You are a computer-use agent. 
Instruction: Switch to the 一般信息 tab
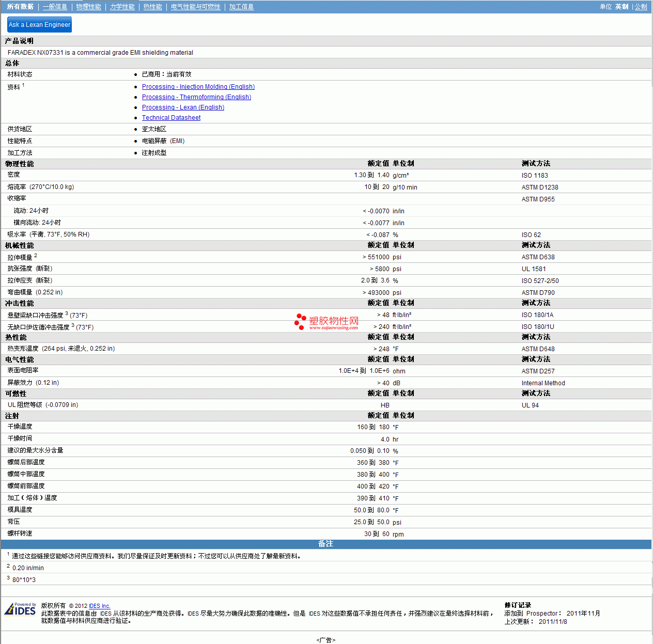point(55,7)
